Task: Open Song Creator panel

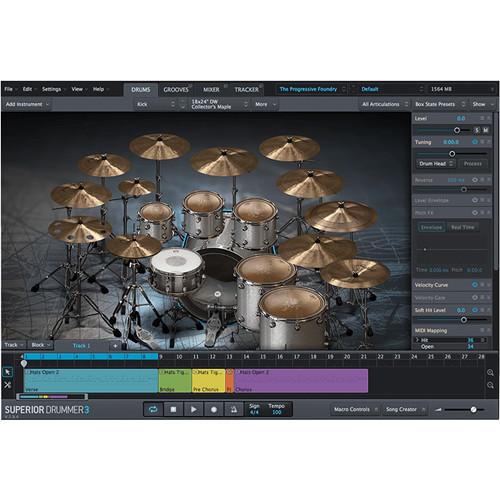Action: pyautogui.click(x=404, y=409)
